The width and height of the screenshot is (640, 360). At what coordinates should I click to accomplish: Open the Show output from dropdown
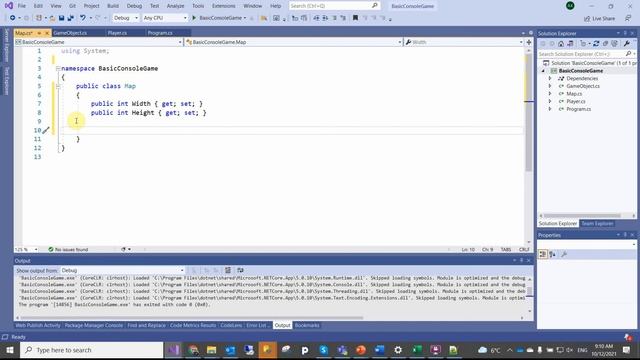[122, 270]
